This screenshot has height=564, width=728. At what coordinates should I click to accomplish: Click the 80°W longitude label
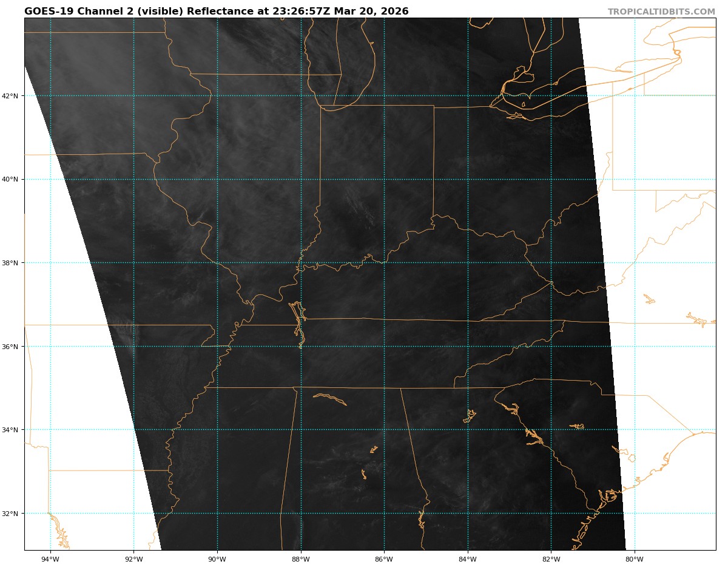[x=635, y=559]
